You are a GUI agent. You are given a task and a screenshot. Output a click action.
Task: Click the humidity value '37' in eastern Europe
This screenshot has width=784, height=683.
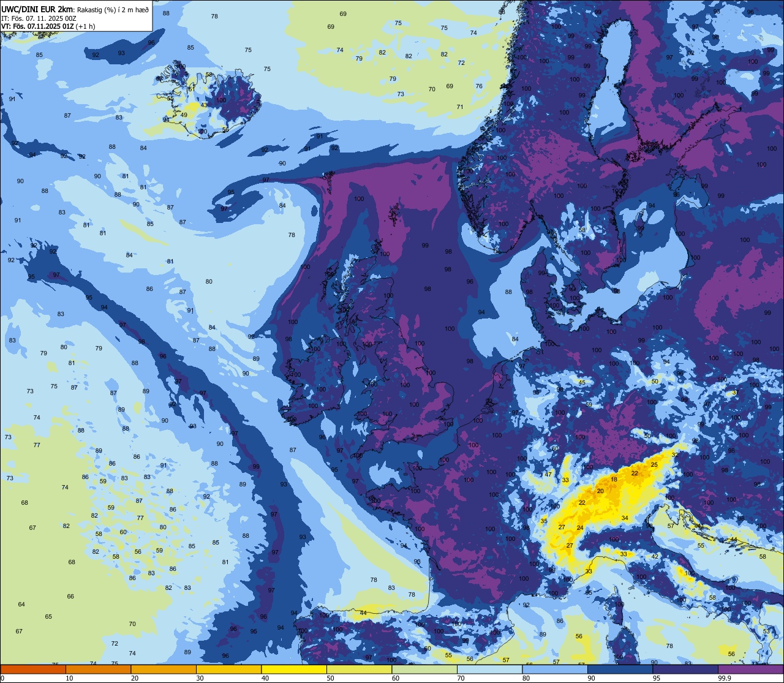(x=735, y=392)
